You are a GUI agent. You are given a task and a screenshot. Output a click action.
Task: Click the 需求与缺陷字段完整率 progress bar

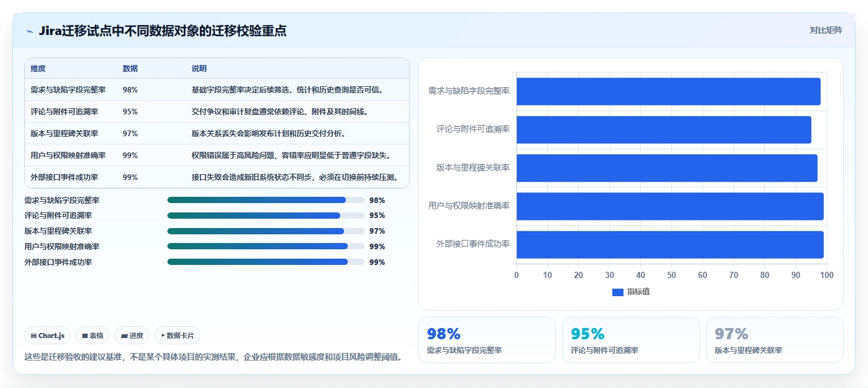(x=266, y=200)
